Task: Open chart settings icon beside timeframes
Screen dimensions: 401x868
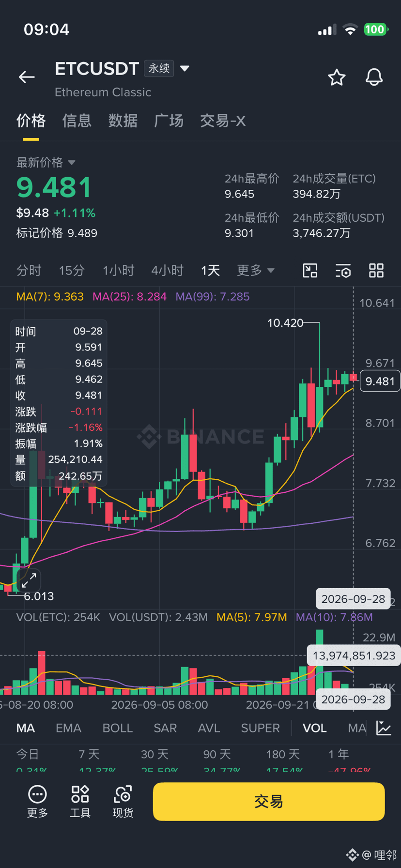Action: (343, 271)
